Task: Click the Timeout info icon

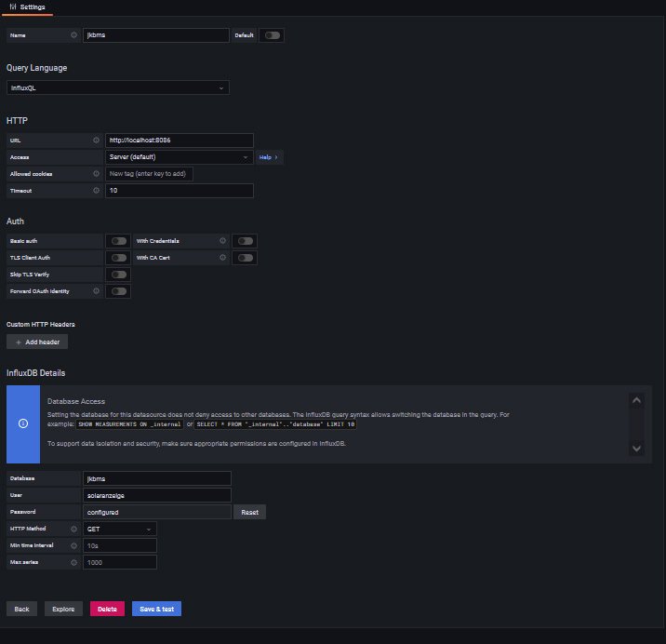Action: click(x=96, y=191)
